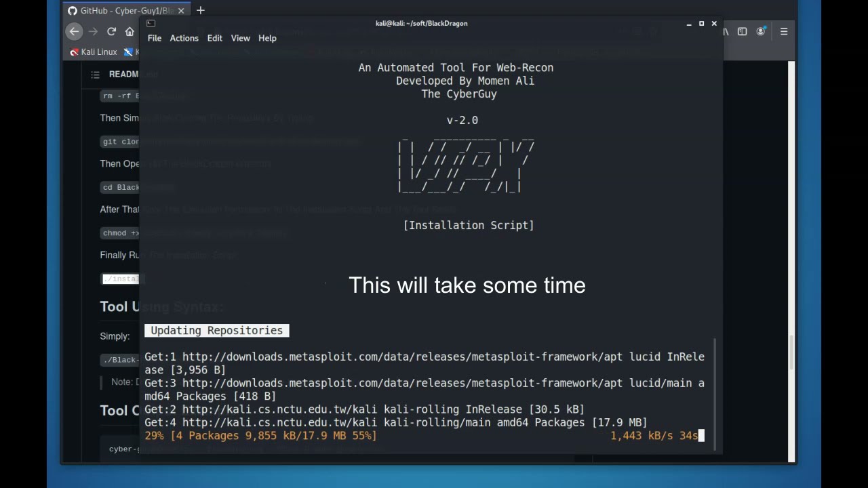The image size is (868, 488).
Task: Open the terminal View menu
Action: click(240, 38)
